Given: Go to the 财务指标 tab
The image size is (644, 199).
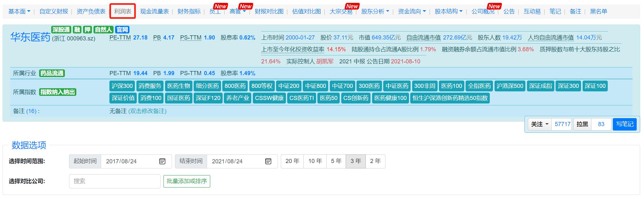Looking at the screenshot, I should pos(189,11).
